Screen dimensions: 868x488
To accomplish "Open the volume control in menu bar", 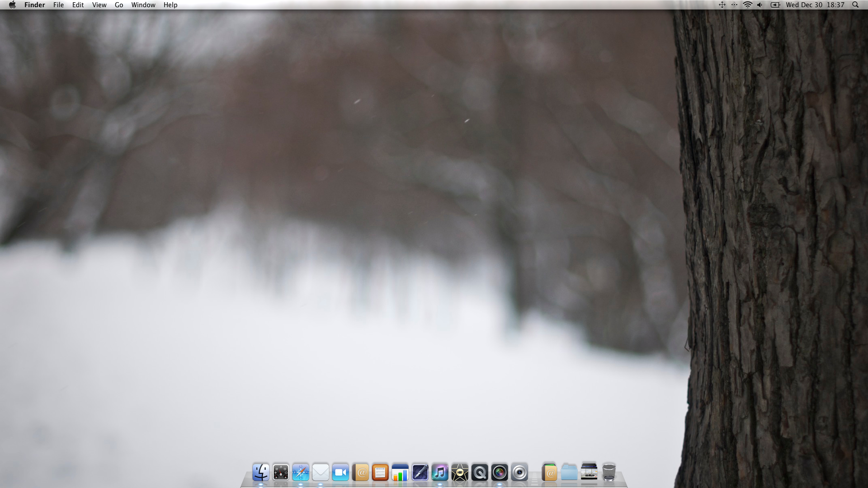I will click(x=760, y=5).
